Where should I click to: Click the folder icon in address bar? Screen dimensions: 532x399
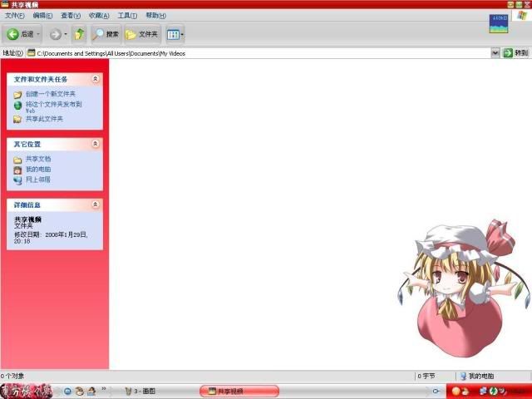[x=32, y=53]
